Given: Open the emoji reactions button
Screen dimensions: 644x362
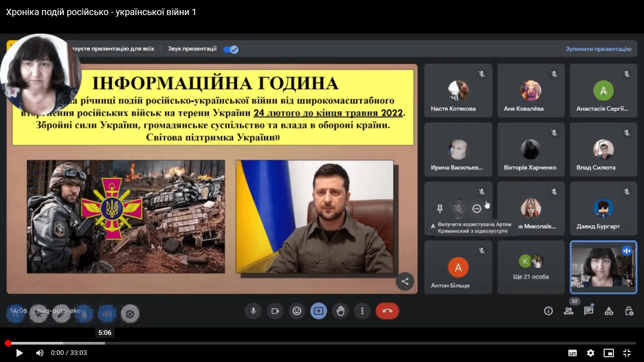Looking at the screenshot, I should point(297,311).
